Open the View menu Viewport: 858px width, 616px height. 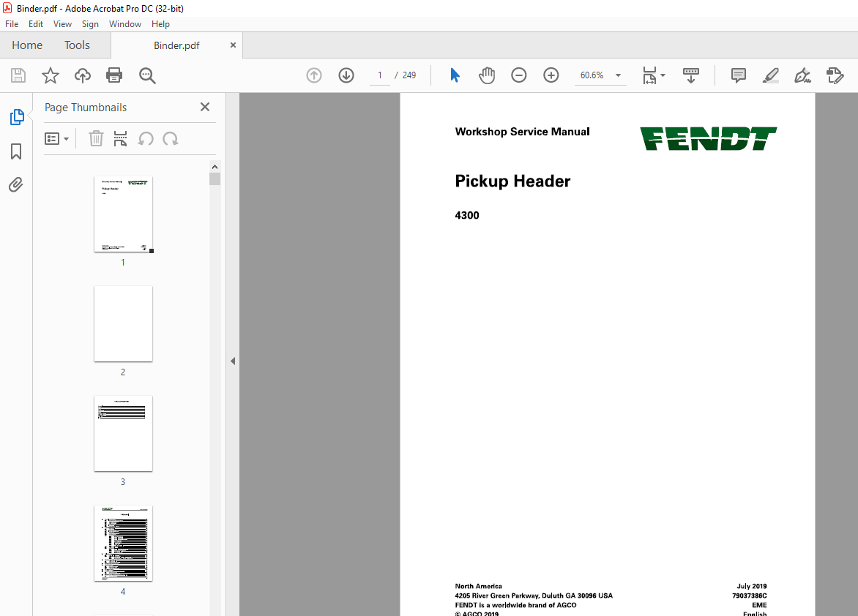click(x=62, y=24)
